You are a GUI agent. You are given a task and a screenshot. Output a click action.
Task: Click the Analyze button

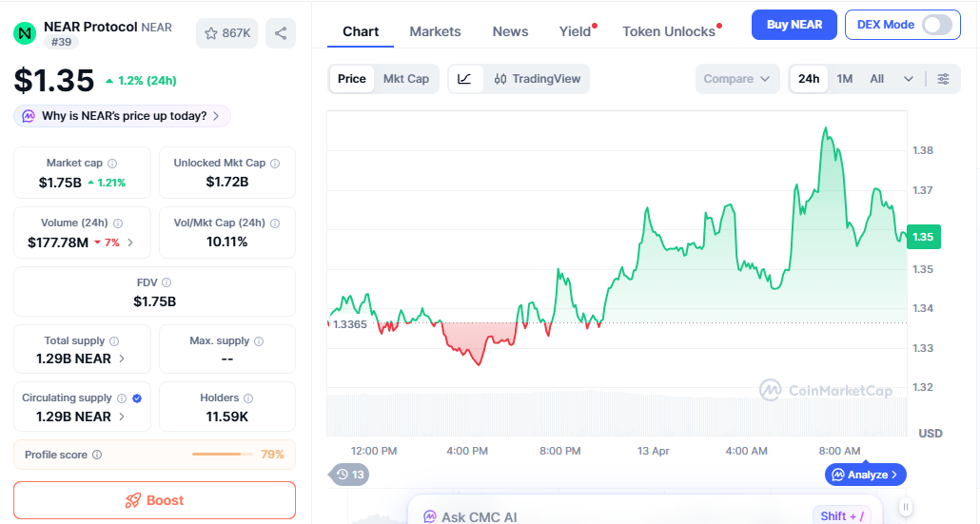(866, 475)
